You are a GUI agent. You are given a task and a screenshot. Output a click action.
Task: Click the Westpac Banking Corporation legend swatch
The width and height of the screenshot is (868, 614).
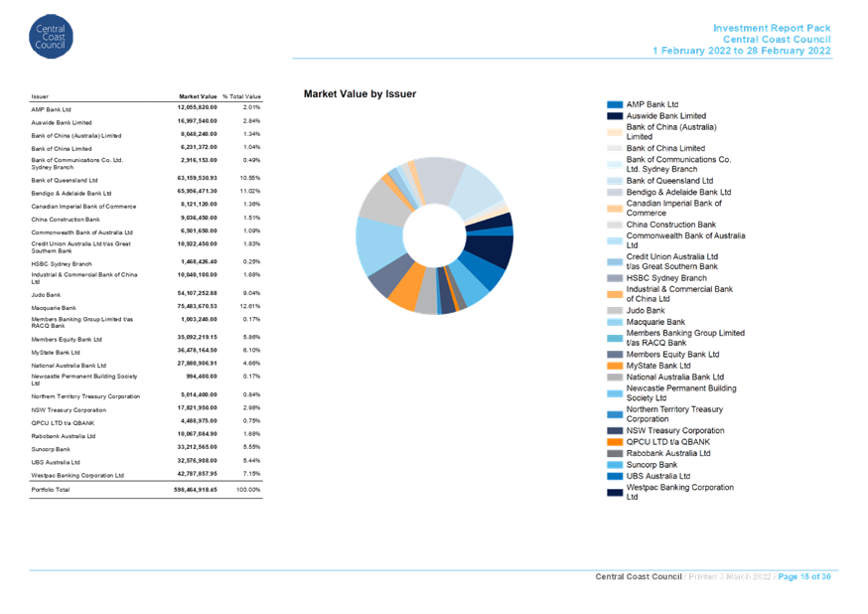point(615,492)
